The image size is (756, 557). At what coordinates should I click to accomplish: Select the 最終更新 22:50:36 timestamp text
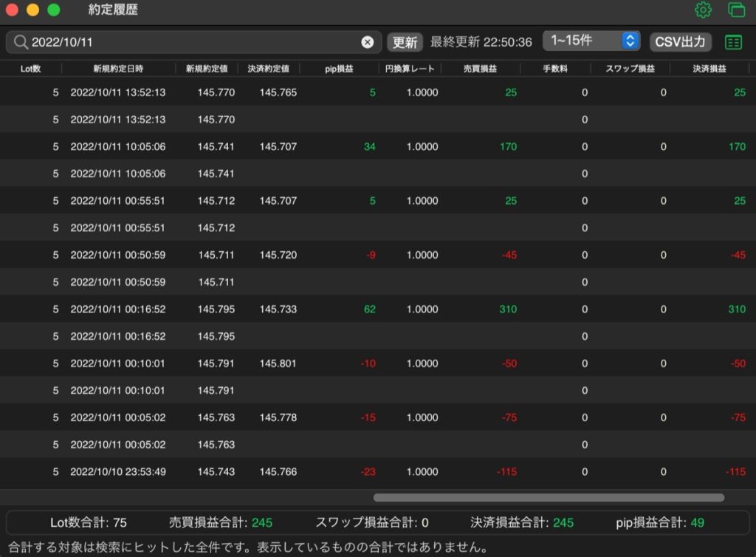481,42
